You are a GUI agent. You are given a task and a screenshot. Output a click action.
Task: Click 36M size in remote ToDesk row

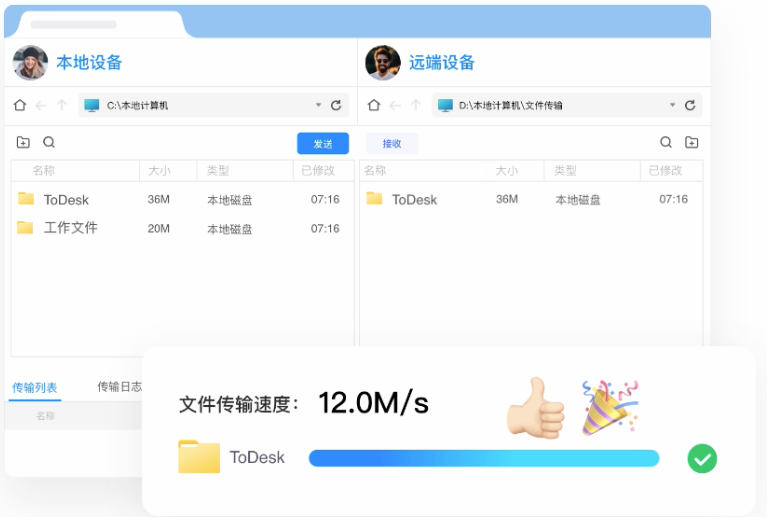[x=507, y=199]
